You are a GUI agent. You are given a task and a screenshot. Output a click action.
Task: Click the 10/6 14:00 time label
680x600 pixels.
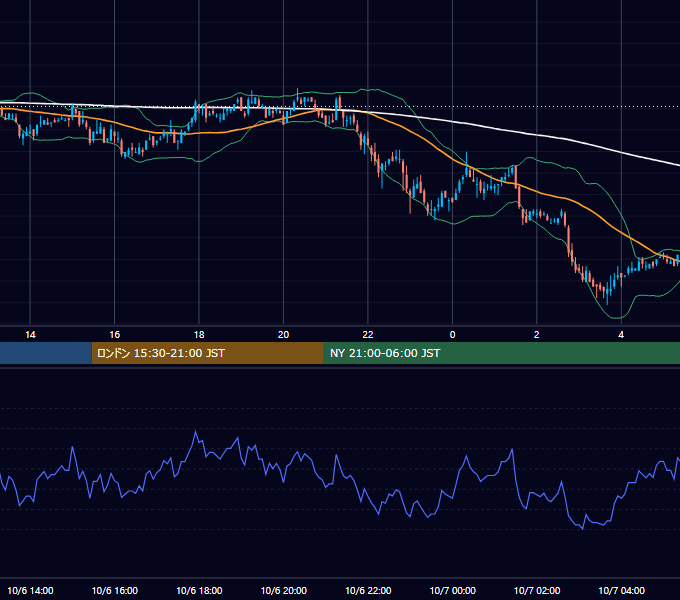(x=30, y=590)
